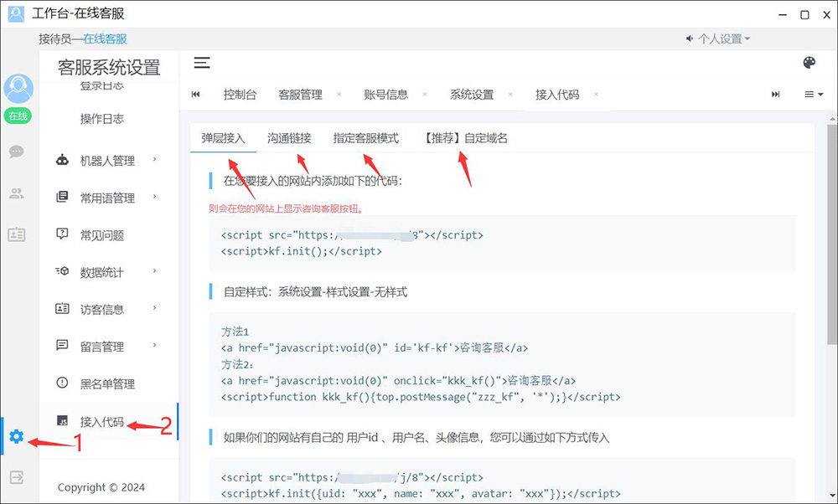
Task: Click the user avatar with online status
Action: 18,90
